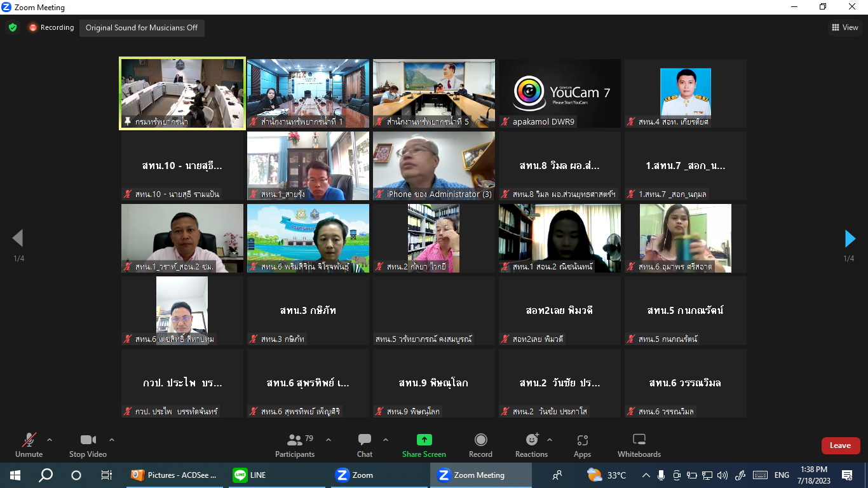Screen dimensions: 868x488
Task: Expand caret next to Chat
Action: 386,440
